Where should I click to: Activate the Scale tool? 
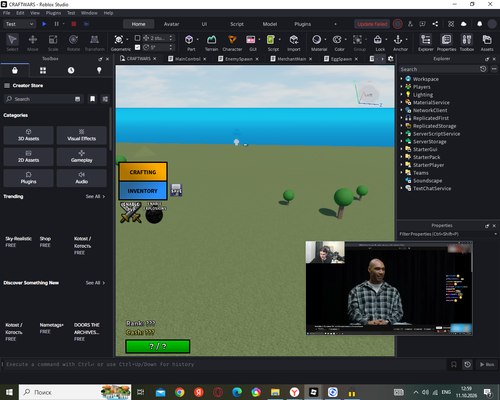point(53,42)
